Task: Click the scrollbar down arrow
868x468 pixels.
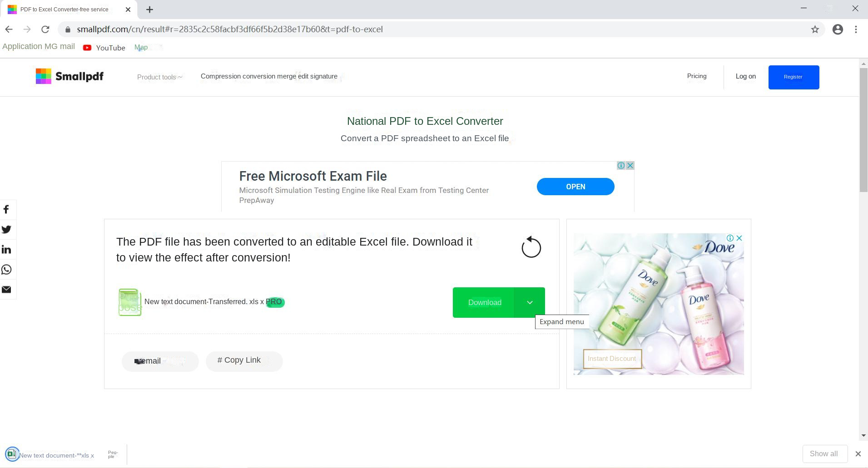Action: pyautogui.click(x=863, y=436)
